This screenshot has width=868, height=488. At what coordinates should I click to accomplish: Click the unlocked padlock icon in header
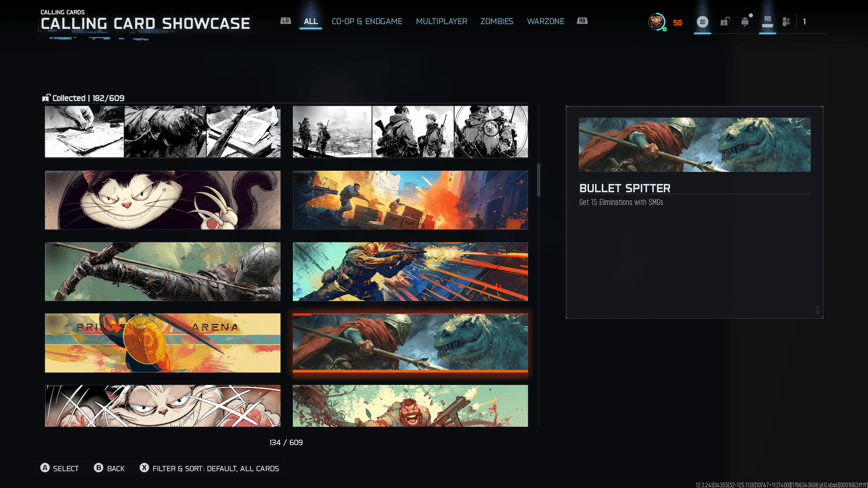pos(725,22)
